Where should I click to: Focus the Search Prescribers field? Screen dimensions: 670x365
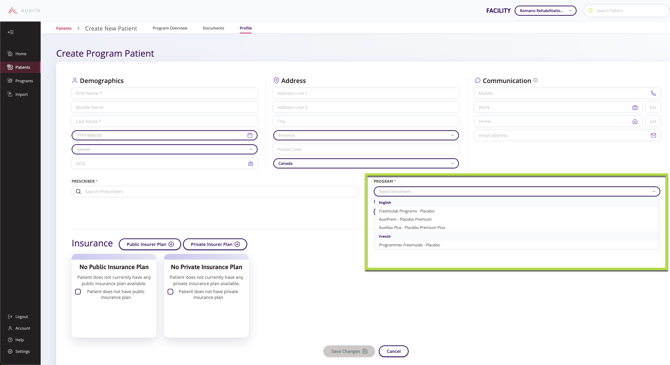pos(215,191)
